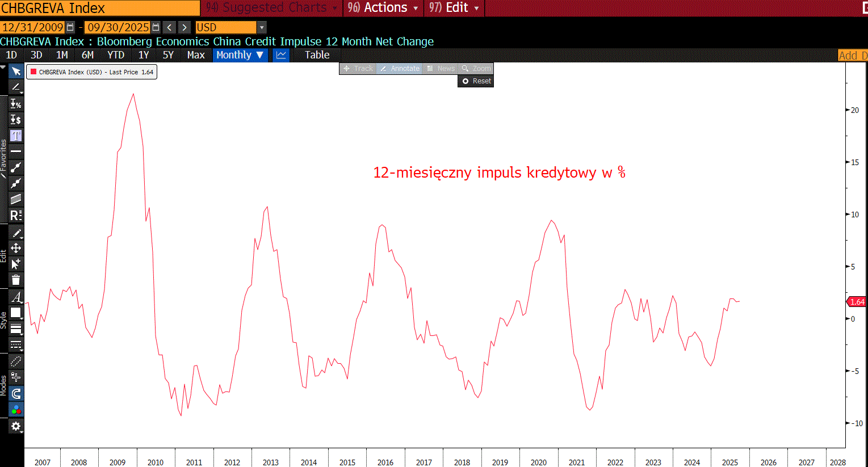Image resolution: width=868 pixels, height=467 pixels.
Task: Toggle Track crosshair mode
Action: [358, 69]
